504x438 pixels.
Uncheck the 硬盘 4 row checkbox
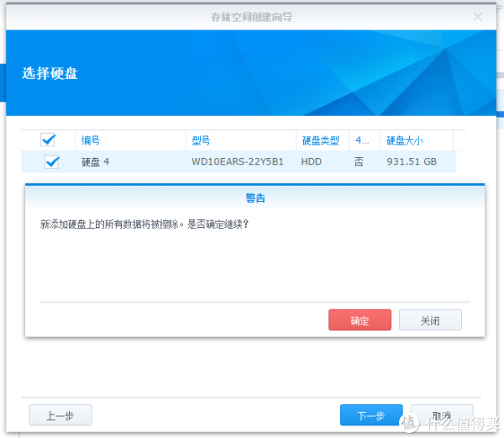pos(51,161)
